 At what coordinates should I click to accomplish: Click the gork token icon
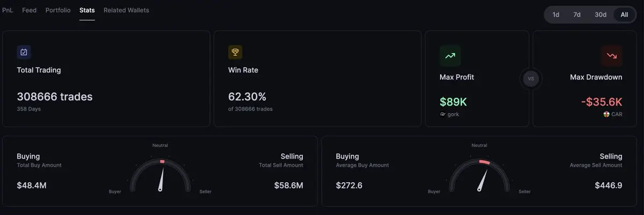point(442,114)
